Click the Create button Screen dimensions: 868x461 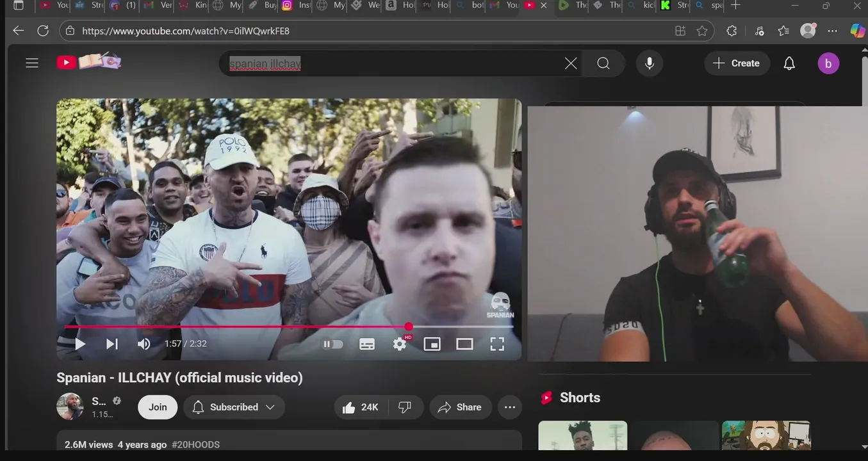click(x=737, y=63)
